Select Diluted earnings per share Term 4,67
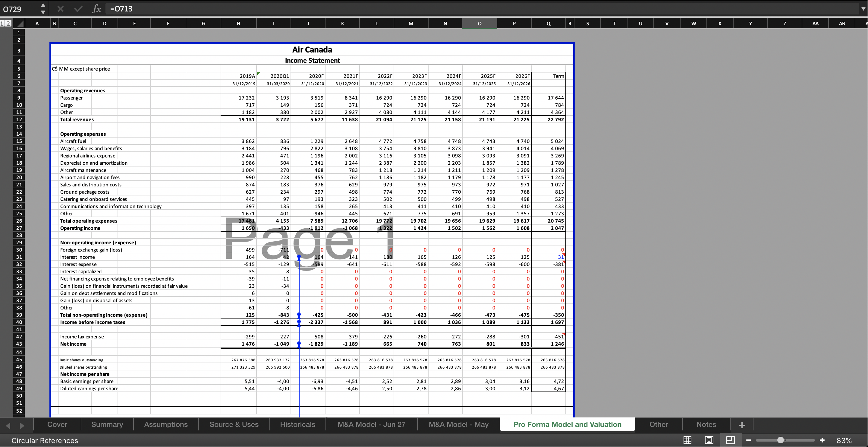 (548, 388)
